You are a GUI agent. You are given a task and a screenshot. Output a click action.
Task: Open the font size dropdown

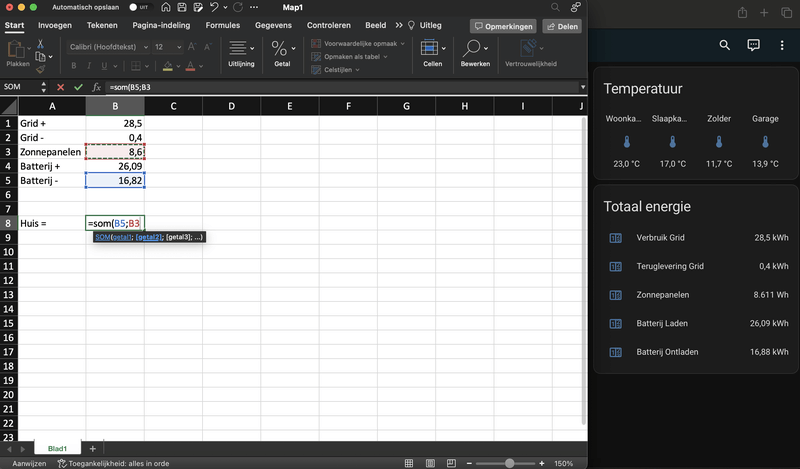pos(179,47)
